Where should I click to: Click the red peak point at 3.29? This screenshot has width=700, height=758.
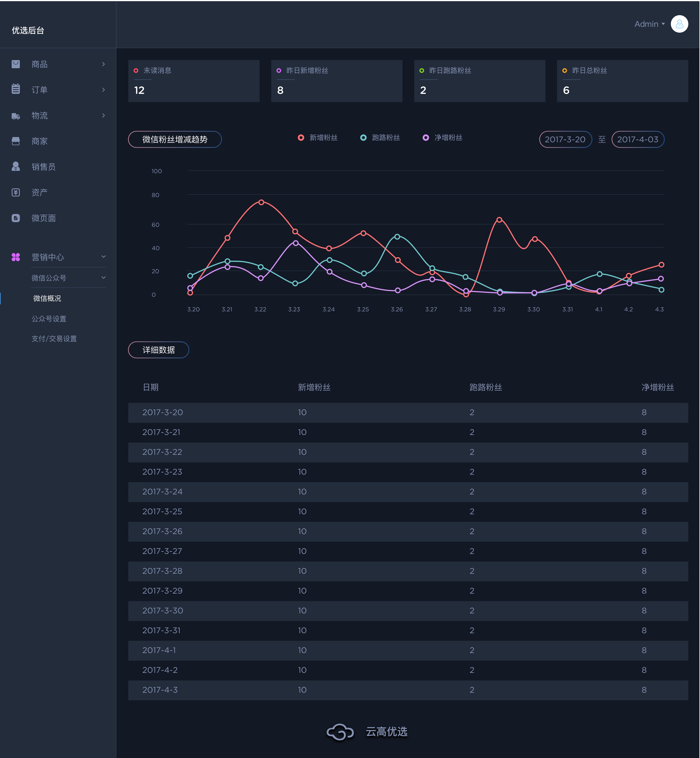499,220
